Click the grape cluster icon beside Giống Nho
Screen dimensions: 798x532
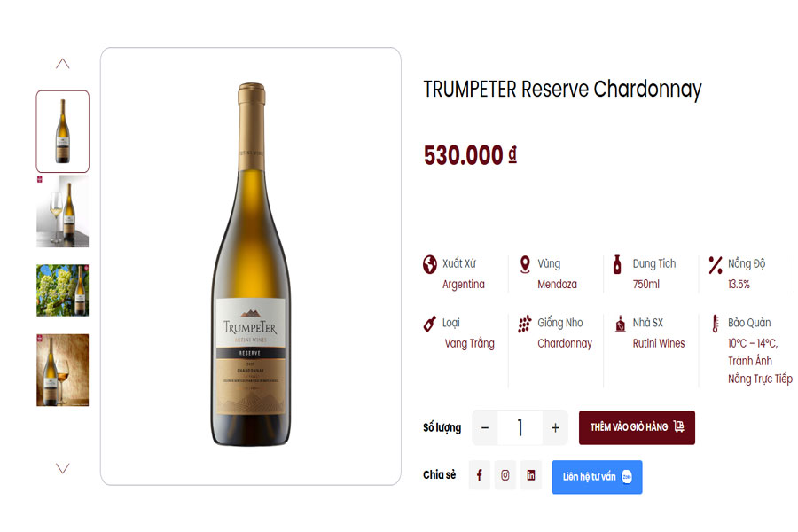pyautogui.click(x=525, y=323)
